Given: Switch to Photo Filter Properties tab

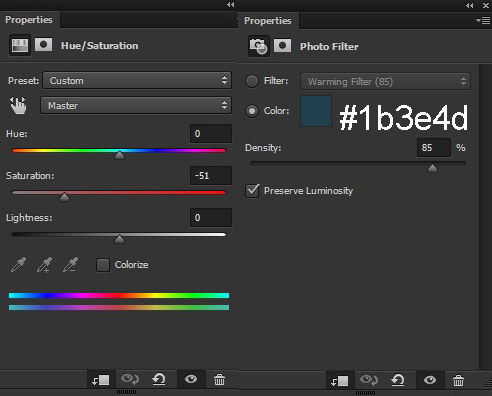Looking at the screenshot, I should (268, 21).
